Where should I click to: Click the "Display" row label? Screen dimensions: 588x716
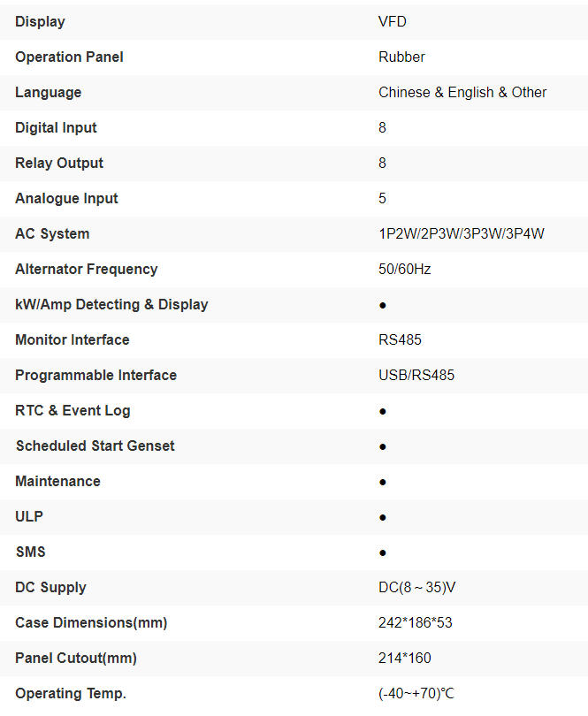point(40,21)
